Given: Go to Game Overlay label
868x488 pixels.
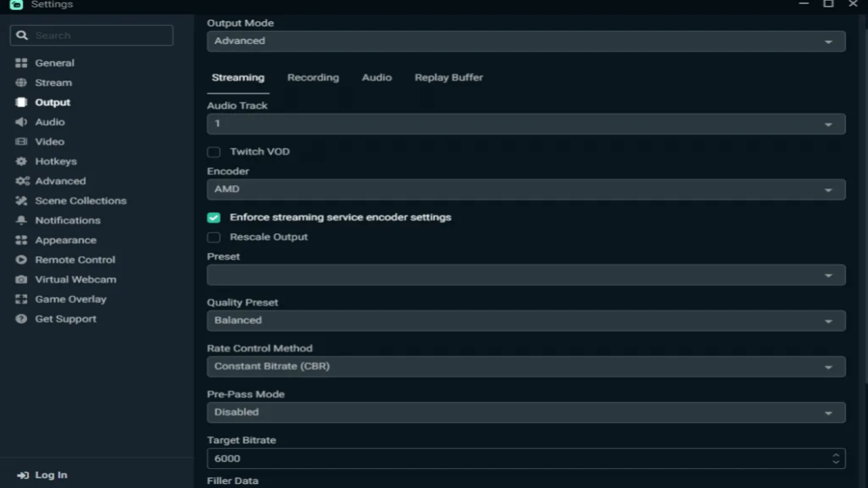Looking at the screenshot, I should tap(71, 299).
